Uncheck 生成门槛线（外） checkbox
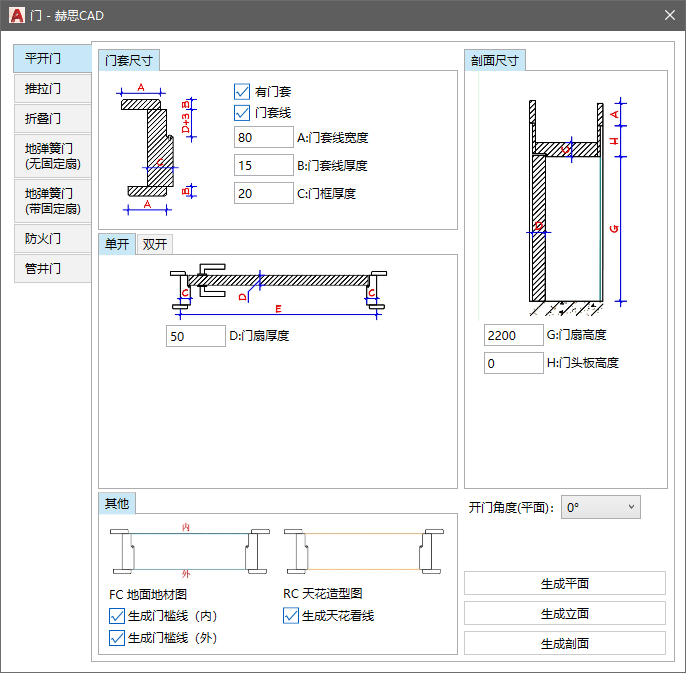686x673 pixels. pyautogui.click(x=117, y=638)
